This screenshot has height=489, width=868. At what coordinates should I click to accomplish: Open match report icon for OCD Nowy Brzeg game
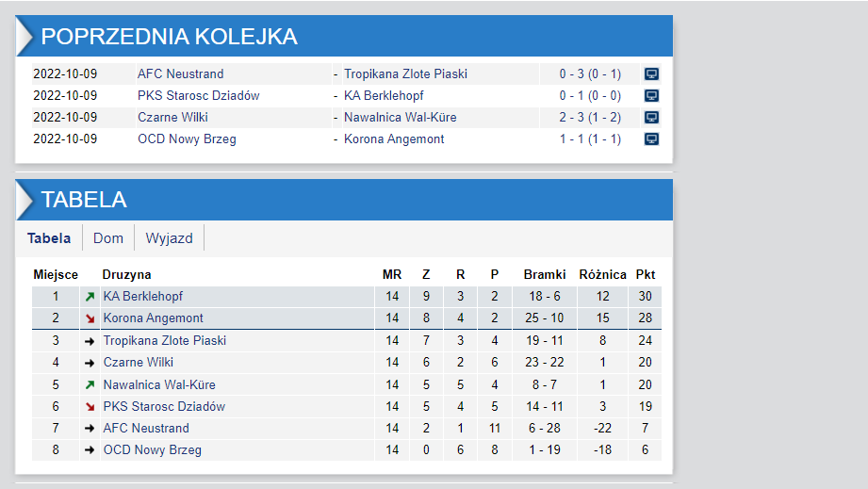pos(650,139)
